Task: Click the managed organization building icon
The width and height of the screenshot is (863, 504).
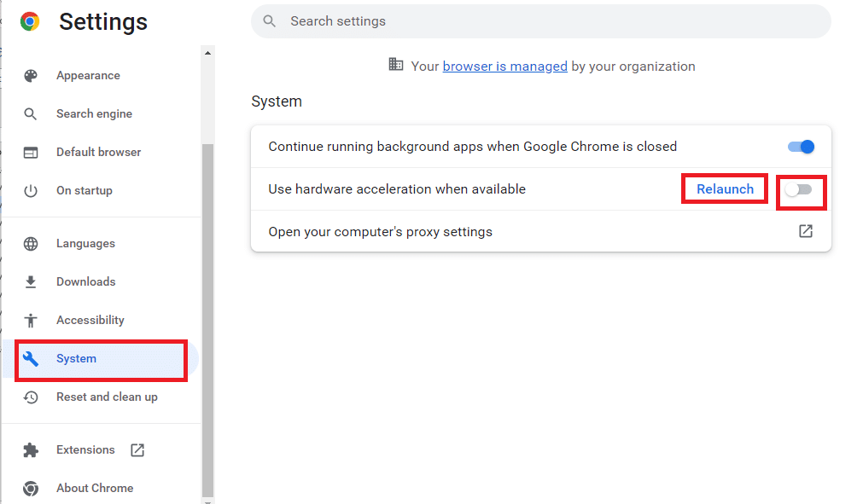Action: click(396, 64)
